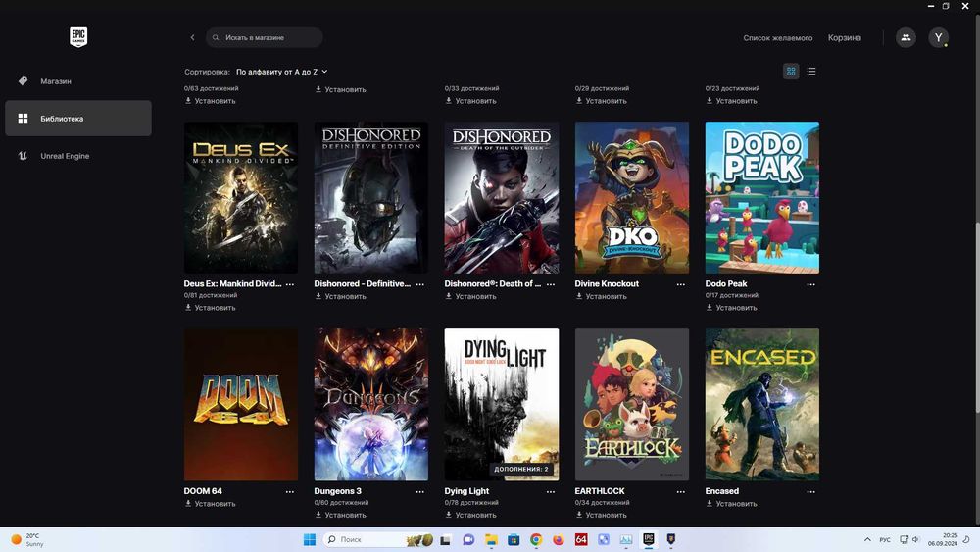This screenshot has height=552, width=980.
Task: Click the taskbar search box Поиск
Action: click(x=377, y=539)
